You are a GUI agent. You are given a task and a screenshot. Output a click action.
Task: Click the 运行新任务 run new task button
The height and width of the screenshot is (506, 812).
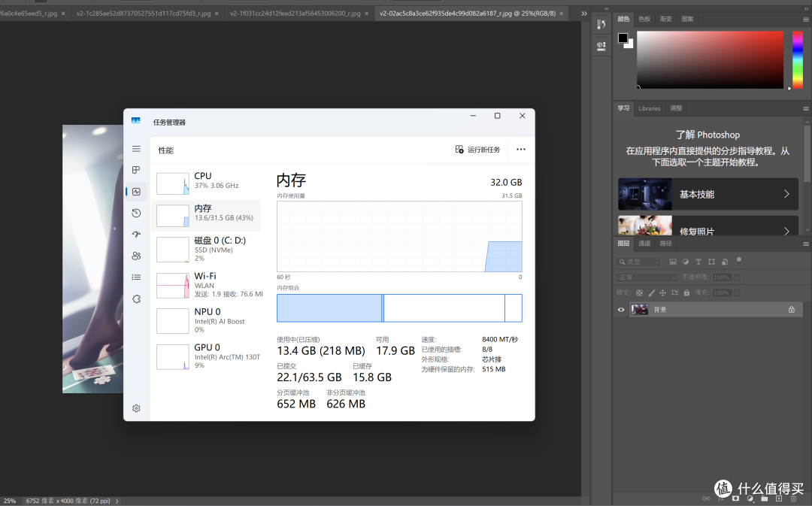coord(477,149)
